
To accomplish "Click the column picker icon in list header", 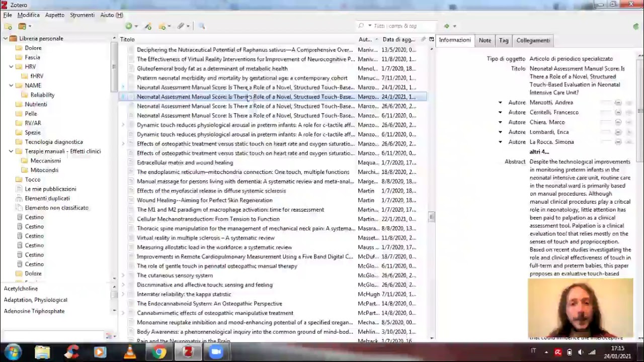I will tap(431, 39).
